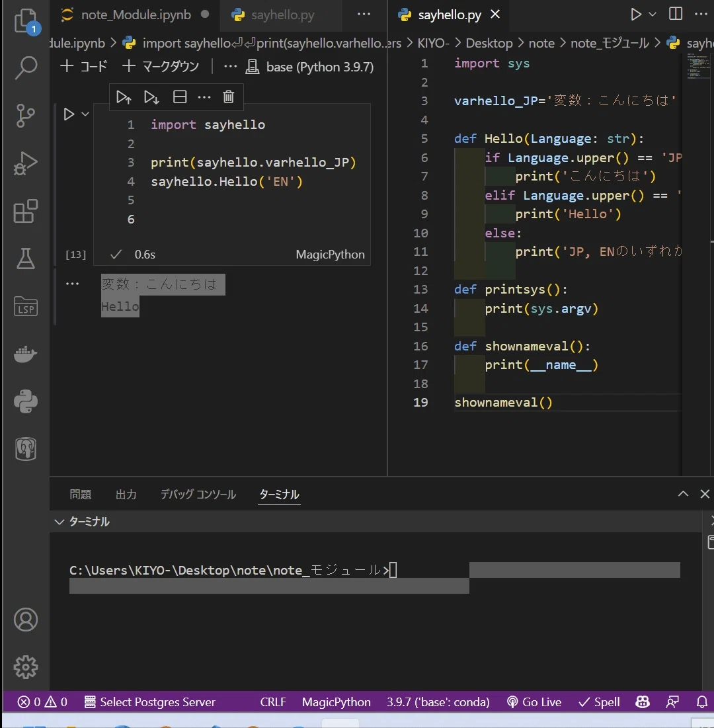
Task: Click Desktop in breadcrumb path
Action: pos(489,43)
